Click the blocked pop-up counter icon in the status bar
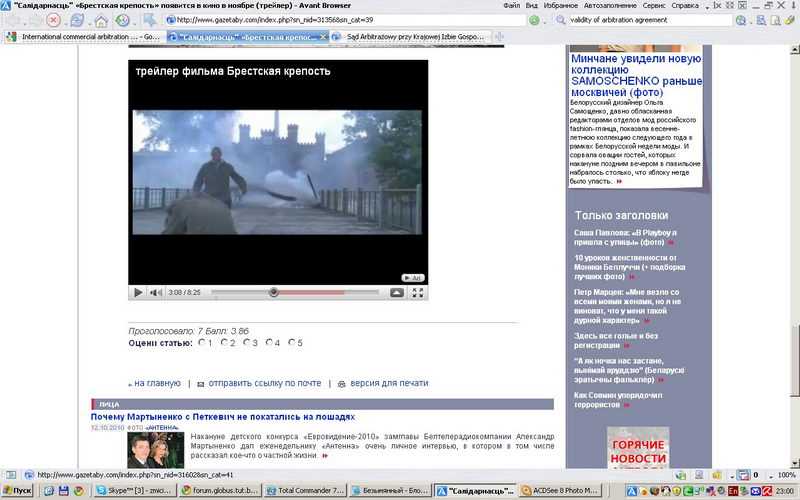The height and width of the screenshot is (500, 800). pyautogui.click(x=744, y=475)
